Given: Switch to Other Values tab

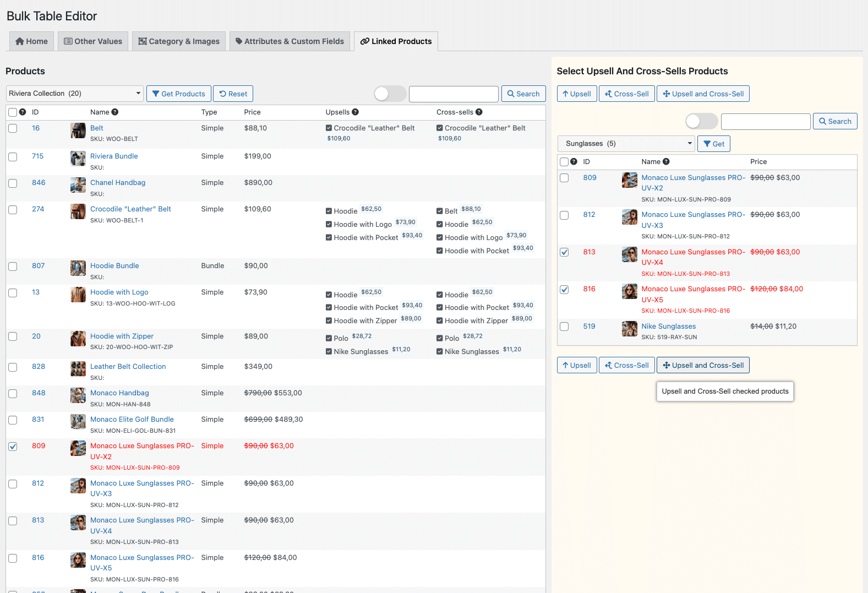Looking at the screenshot, I should 93,41.
